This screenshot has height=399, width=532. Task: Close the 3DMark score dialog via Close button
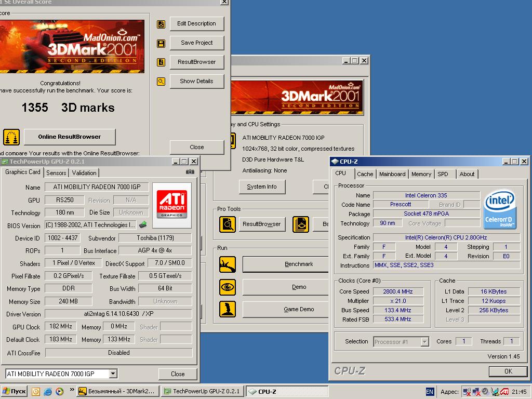pyautogui.click(x=197, y=147)
